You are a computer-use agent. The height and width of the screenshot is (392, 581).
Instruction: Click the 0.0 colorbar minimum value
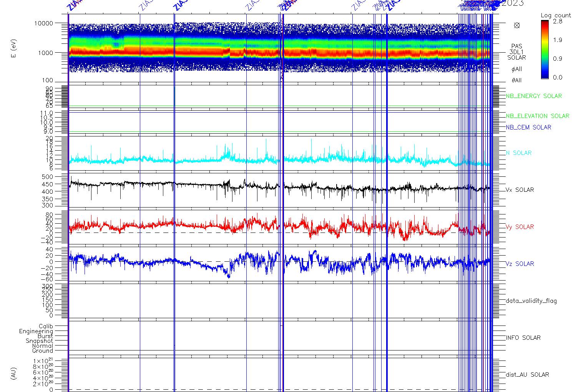coord(558,77)
